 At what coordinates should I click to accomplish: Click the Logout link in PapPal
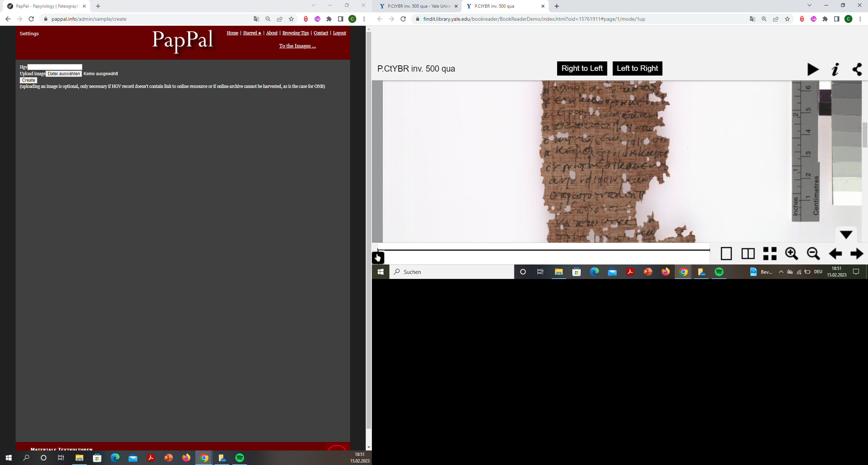pos(339,33)
